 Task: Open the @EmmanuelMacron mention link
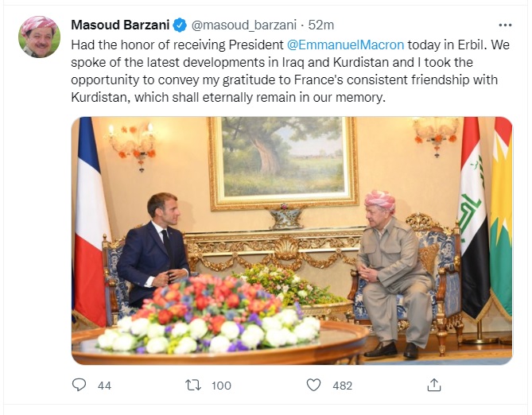(x=345, y=45)
